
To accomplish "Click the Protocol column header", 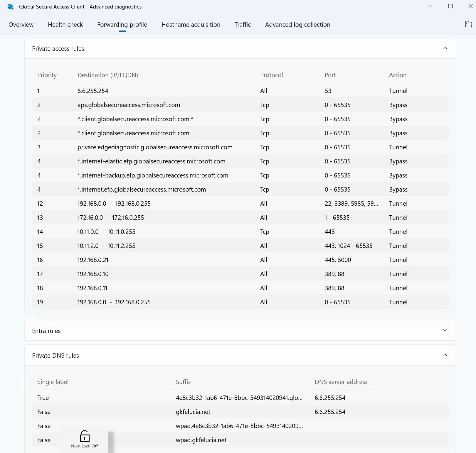I will click(272, 75).
